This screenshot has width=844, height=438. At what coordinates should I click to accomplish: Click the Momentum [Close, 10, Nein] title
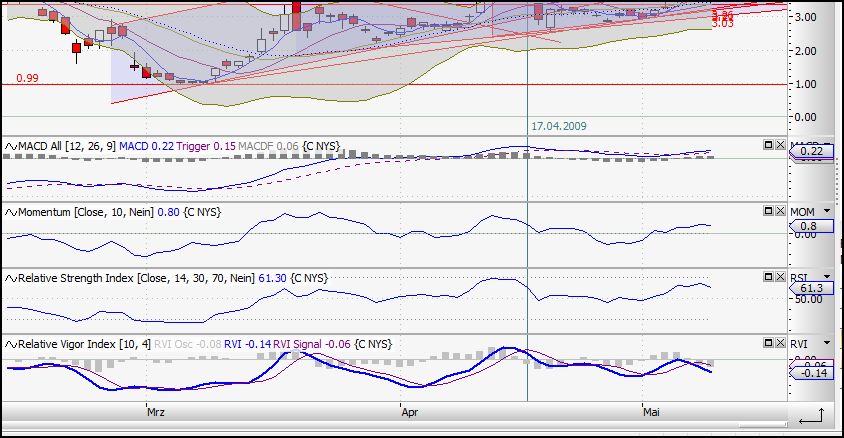click(x=86, y=213)
